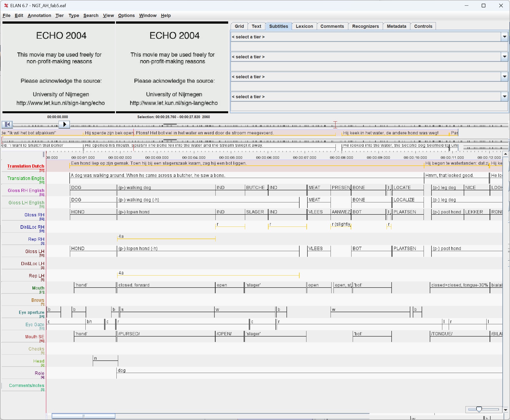Open the Tier menu
Image resolution: width=510 pixels, height=420 pixels.
[x=59, y=16]
